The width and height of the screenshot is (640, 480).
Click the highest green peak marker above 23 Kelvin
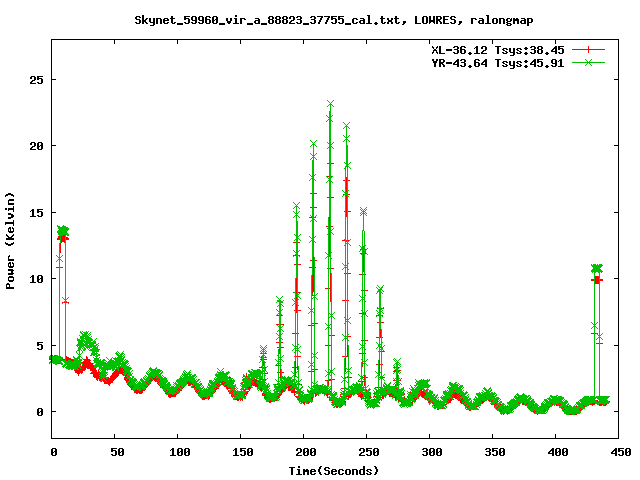tap(331, 104)
